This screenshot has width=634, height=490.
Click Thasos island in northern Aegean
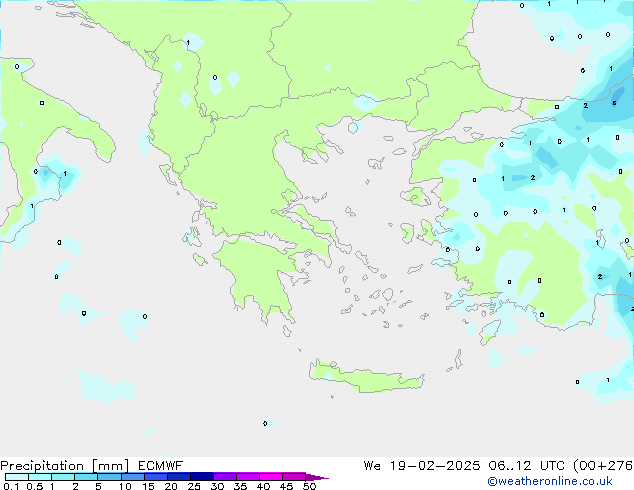pos(352,127)
